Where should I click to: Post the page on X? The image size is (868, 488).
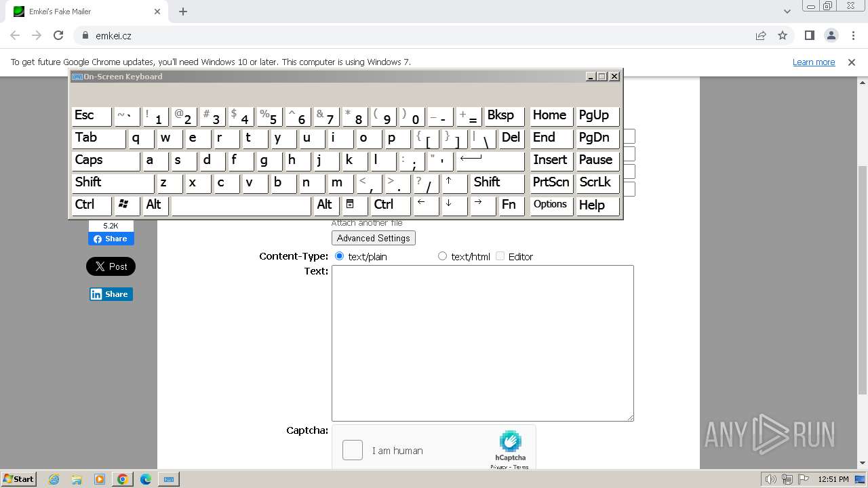point(111,266)
